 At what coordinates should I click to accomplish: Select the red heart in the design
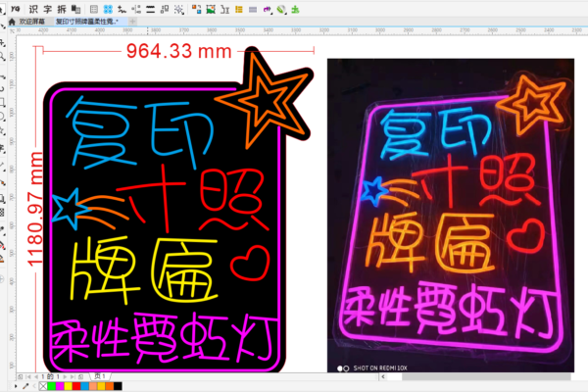click(x=250, y=263)
